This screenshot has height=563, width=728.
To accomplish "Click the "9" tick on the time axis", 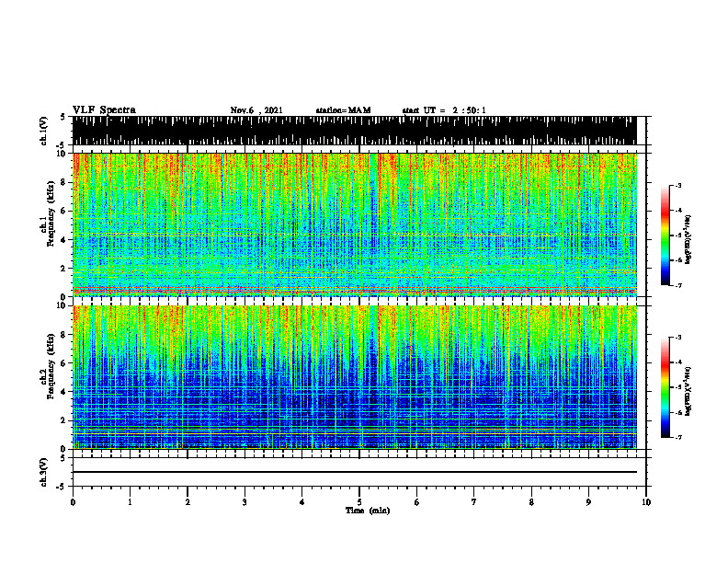I will coord(588,502).
